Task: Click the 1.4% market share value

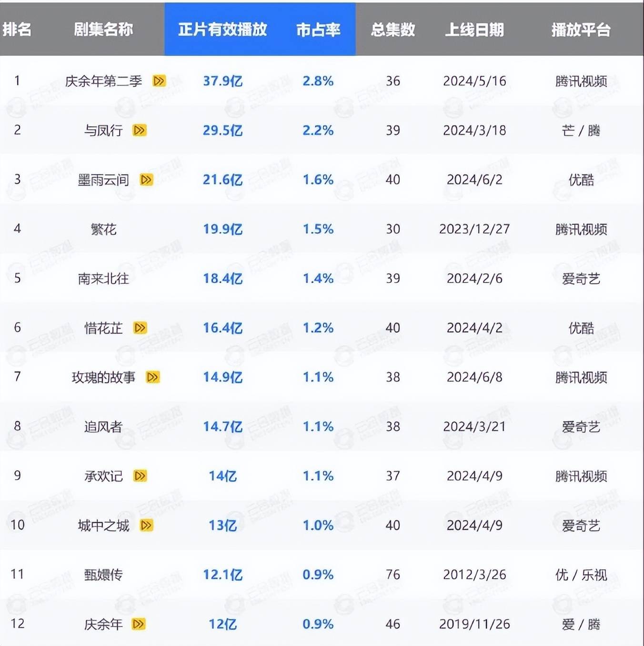Action: 318,278
